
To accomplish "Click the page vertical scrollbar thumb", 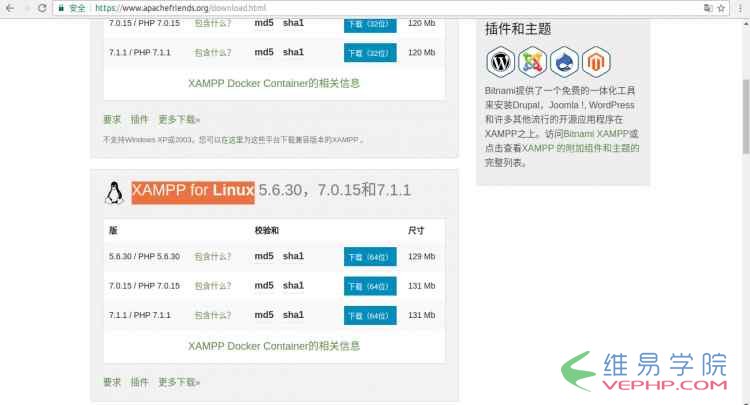I will (x=746, y=116).
